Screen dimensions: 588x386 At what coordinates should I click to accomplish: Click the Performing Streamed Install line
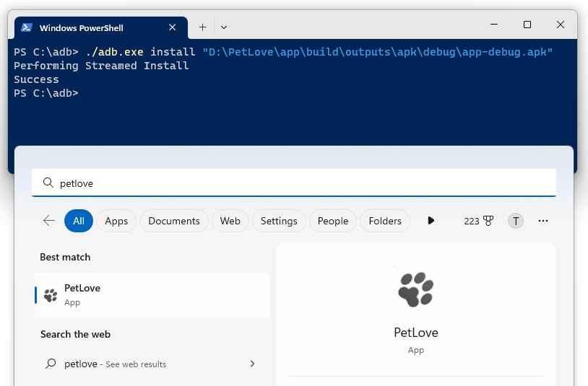101,66
